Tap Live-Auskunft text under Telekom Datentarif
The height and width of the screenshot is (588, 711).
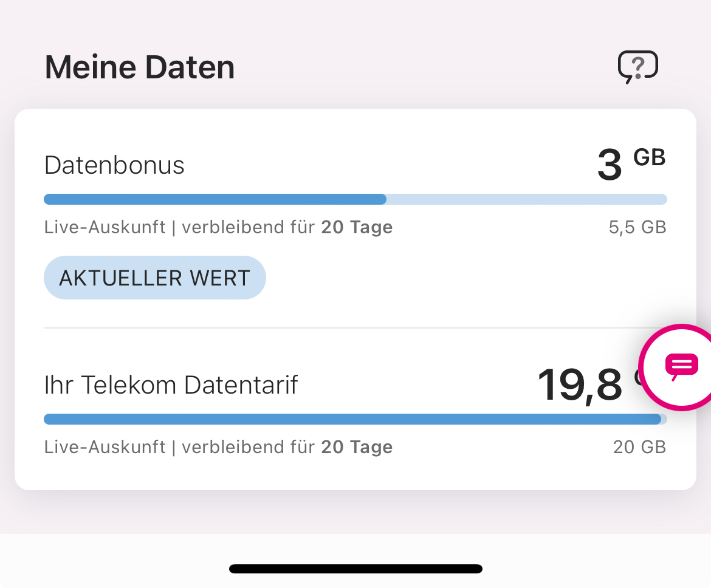[105, 447]
